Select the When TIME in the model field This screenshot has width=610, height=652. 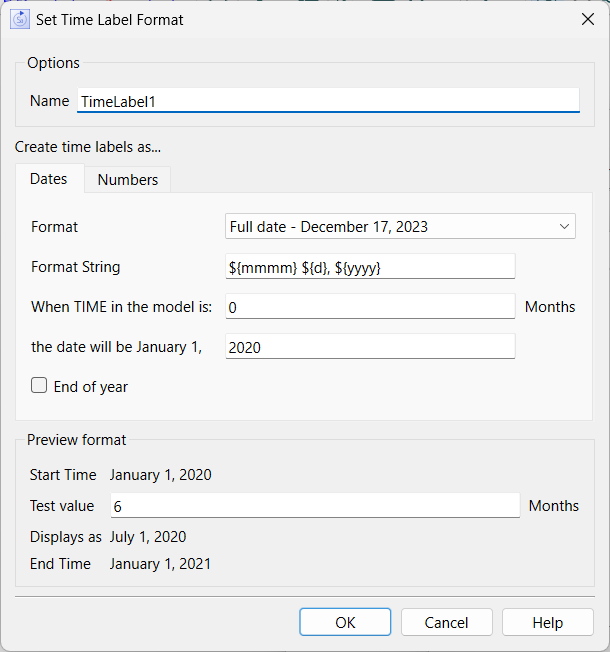pyautogui.click(x=370, y=306)
